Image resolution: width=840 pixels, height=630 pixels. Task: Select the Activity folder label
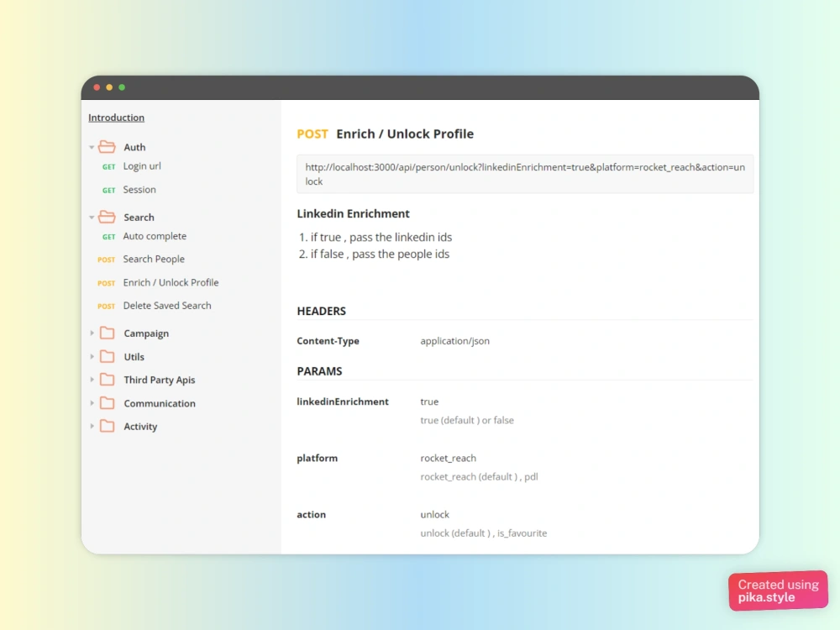tap(140, 427)
